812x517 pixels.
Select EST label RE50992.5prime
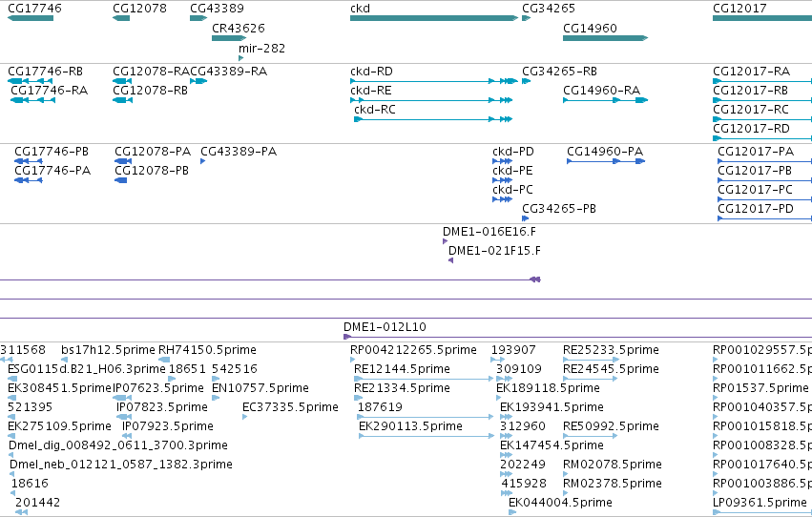611,426
